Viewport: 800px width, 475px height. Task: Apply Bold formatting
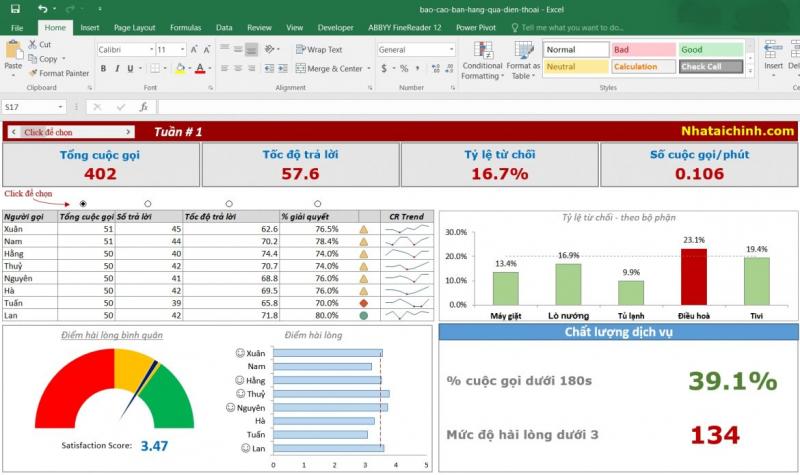click(x=103, y=69)
